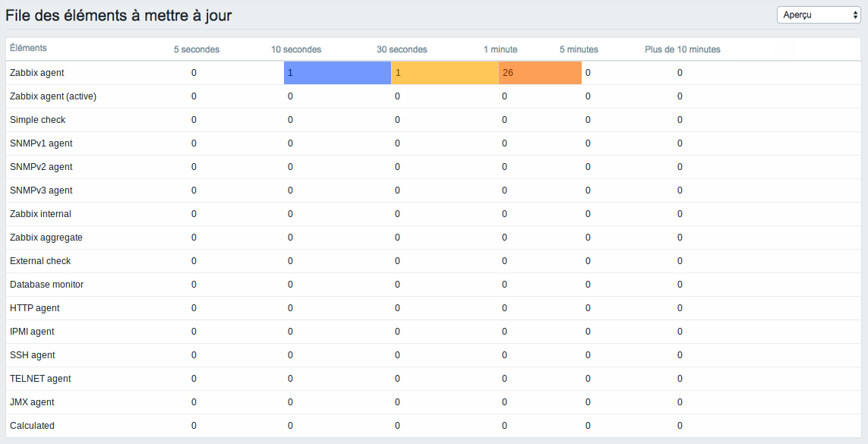Image resolution: width=868 pixels, height=444 pixels.
Task: Click the yellow 30 secondes bar cell
Action: (445, 73)
